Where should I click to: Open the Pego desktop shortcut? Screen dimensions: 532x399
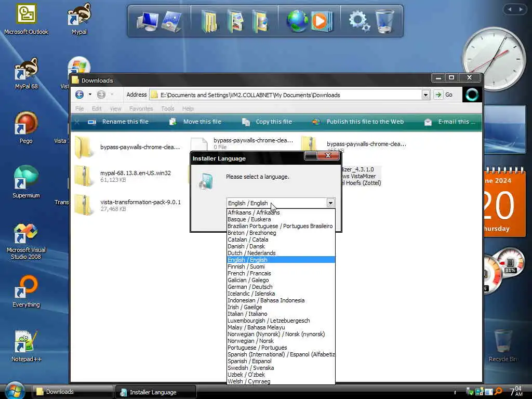(x=26, y=128)
